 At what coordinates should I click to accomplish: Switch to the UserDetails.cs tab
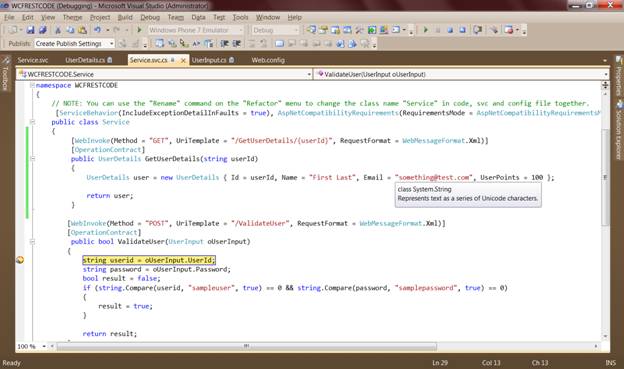tap(88, 60)
